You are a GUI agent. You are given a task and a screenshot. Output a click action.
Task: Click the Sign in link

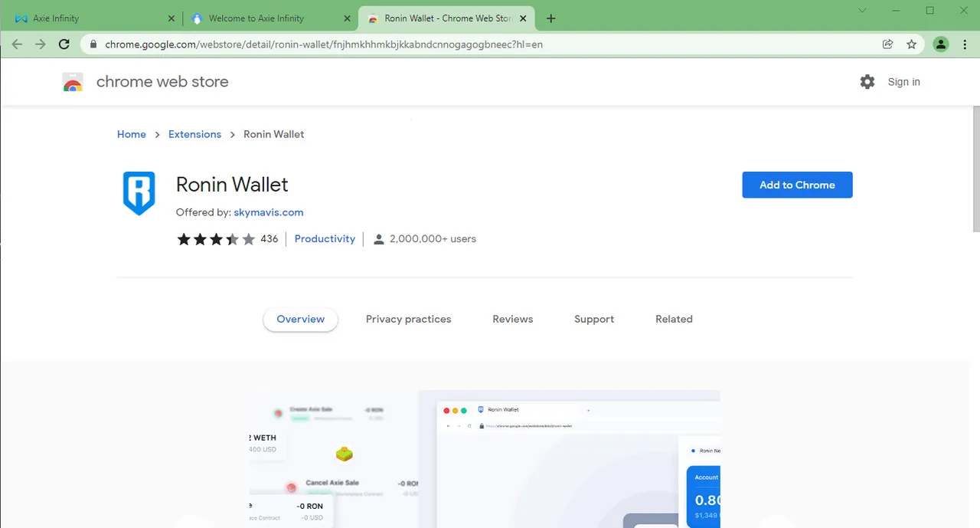903,82
